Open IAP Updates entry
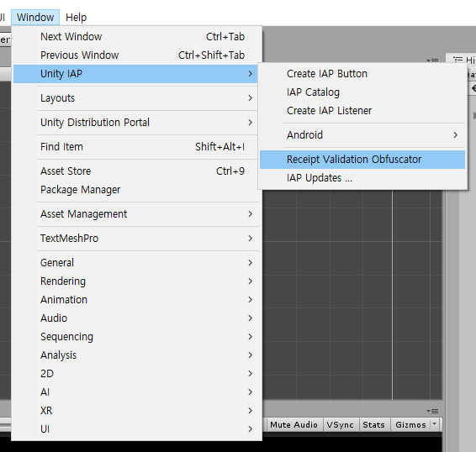Image resolution: width=476 pixels, height=452 pixels. (x=362, y=178)
